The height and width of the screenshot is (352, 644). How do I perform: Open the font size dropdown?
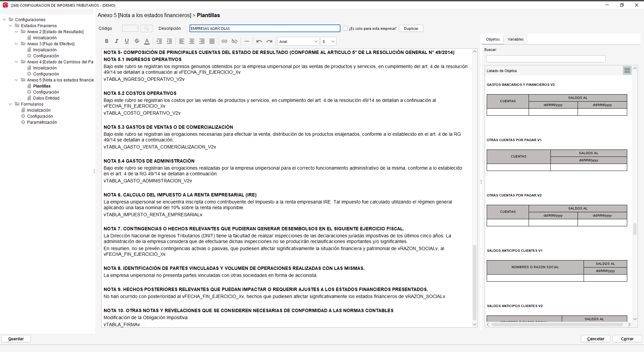(328, 42)
